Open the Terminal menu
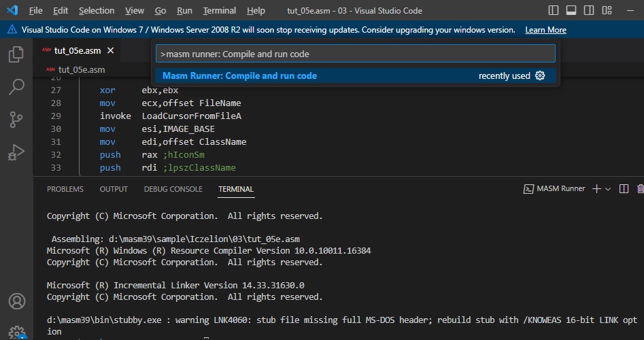The image size is (644, 340). pyautogui.click(x=219, y=11)
